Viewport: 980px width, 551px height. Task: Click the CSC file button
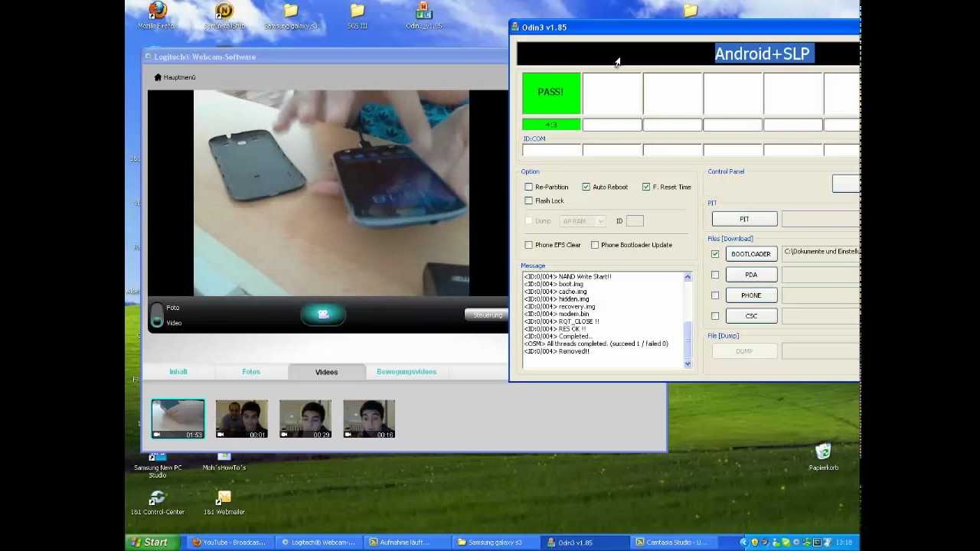point(751,316)
